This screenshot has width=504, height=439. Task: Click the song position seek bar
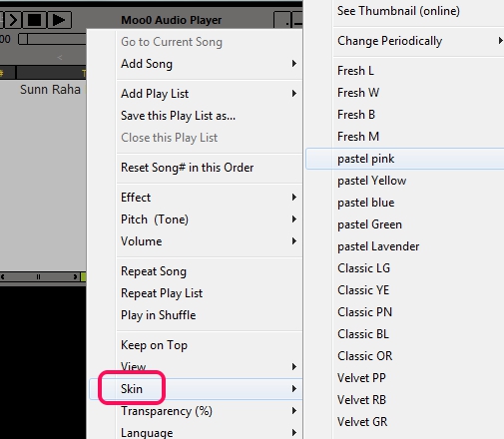tap(52, 39)
